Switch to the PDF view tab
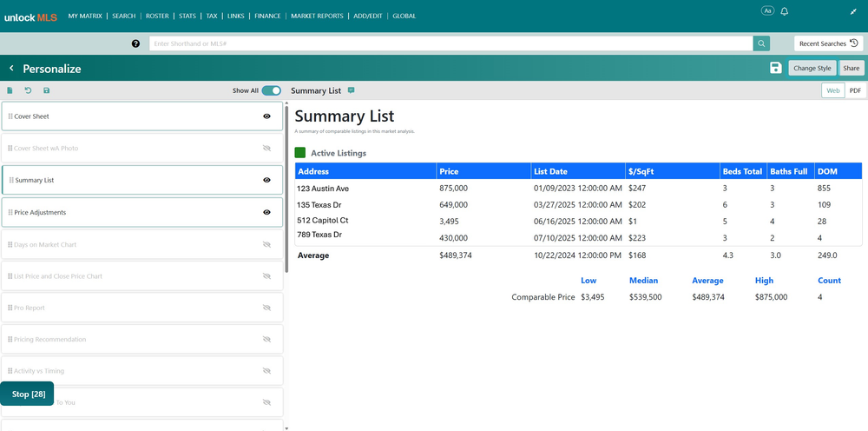This screenshot has height=431, width=868. (855, 90)
